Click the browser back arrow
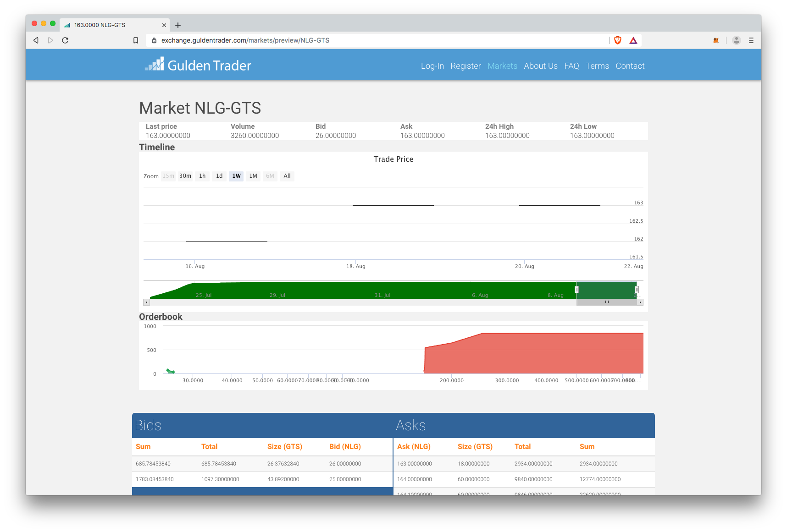This screenshot has height=532, width=787. (x=36, y=40)
